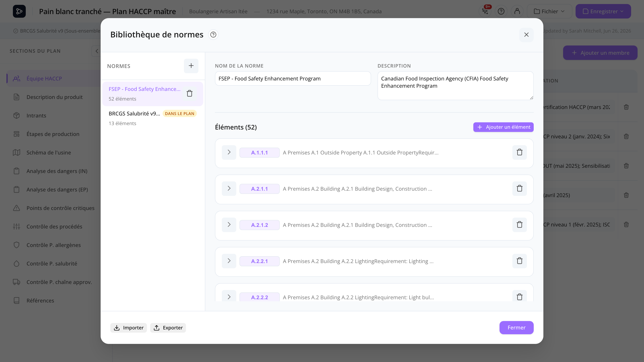The width and height of the screenshot is (644, 362).
Task: Open Contrôle P. chaîne approv. section
Action: [x=54, y=282]
